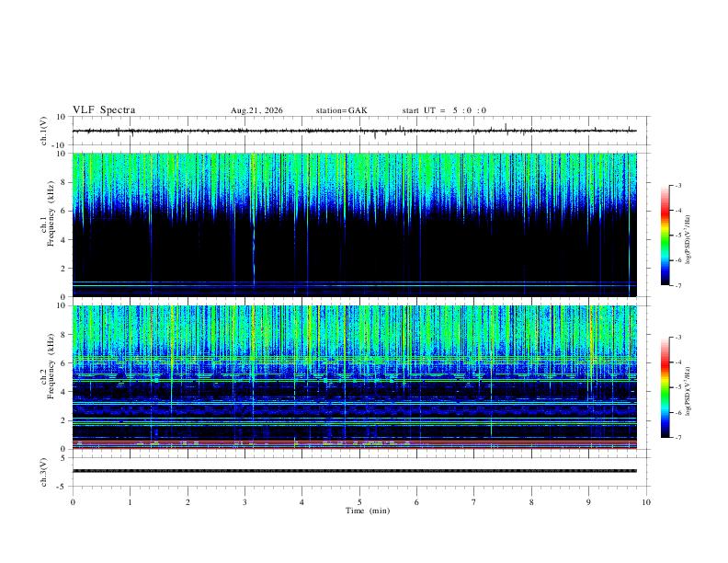The width and height of the screenshot is (728, 563).
Task: Click the upper log(PSD) colorbar label
Action: tap(688, 239)
